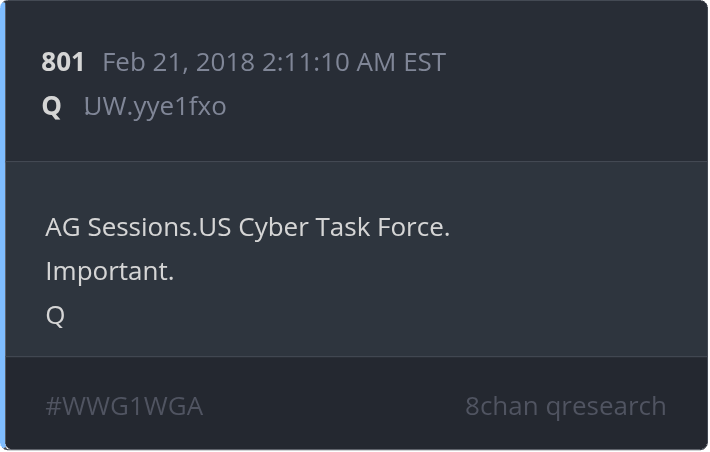Click the AM indicator in the timestamp
Screen dimensions: 710x452
click(x=377, y=62)
